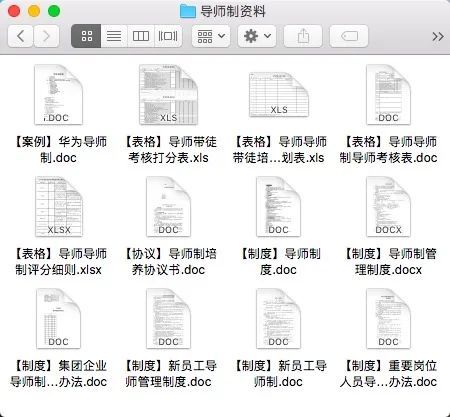Click the file name 【制度】集团企业导师制…办法.doc
Viewport: 450px width, 417px height.
point(59,374)
